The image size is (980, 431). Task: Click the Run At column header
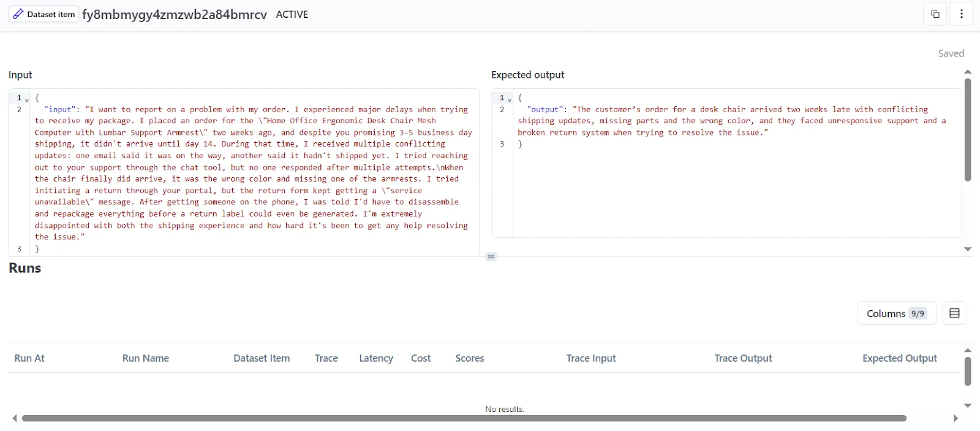29,358
